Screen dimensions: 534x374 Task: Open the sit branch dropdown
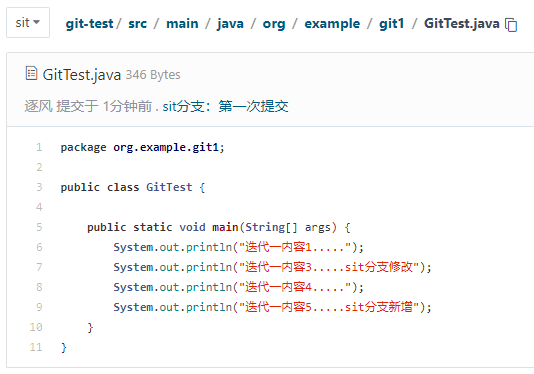(28, 23)
